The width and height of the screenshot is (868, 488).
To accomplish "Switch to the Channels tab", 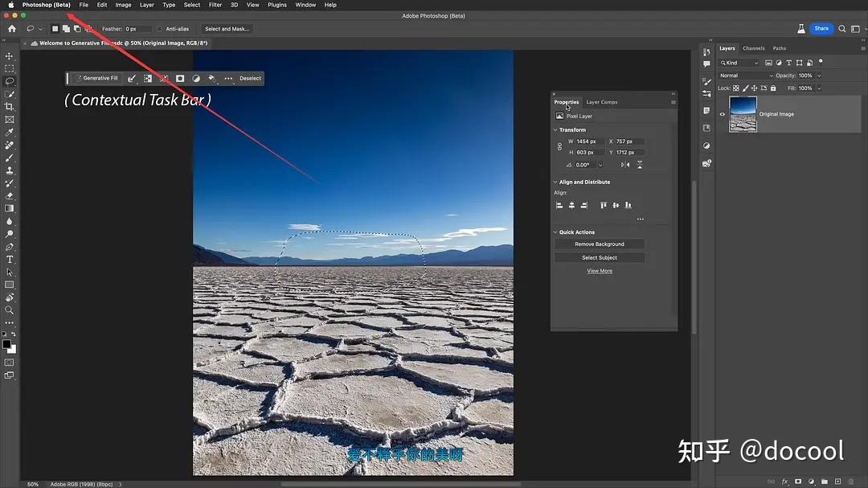I will (753, 48).
